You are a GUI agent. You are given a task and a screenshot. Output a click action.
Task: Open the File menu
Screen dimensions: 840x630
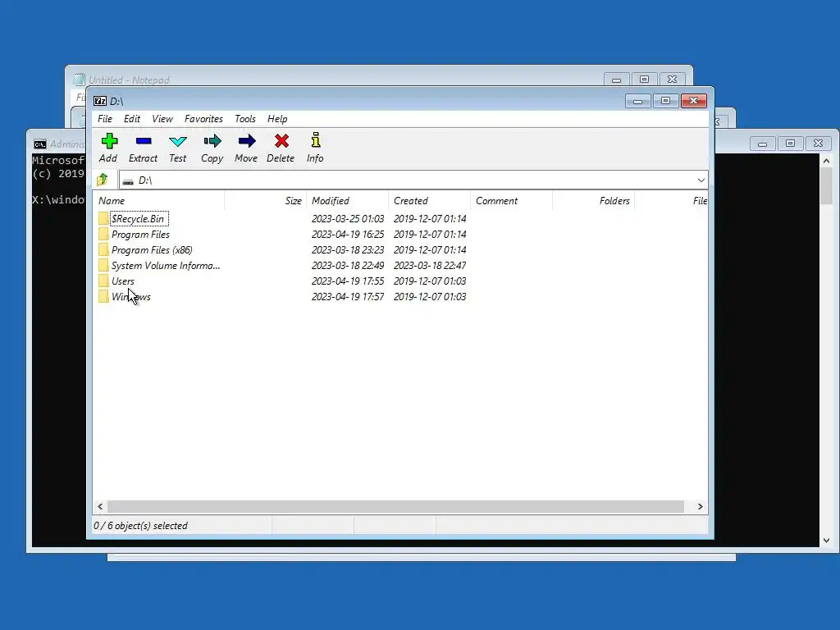[105, 119]
